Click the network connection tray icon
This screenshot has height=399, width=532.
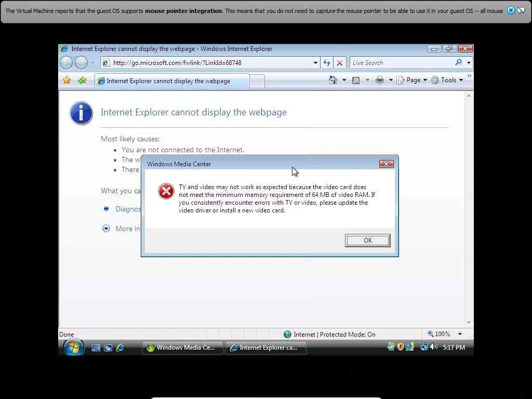424,347
